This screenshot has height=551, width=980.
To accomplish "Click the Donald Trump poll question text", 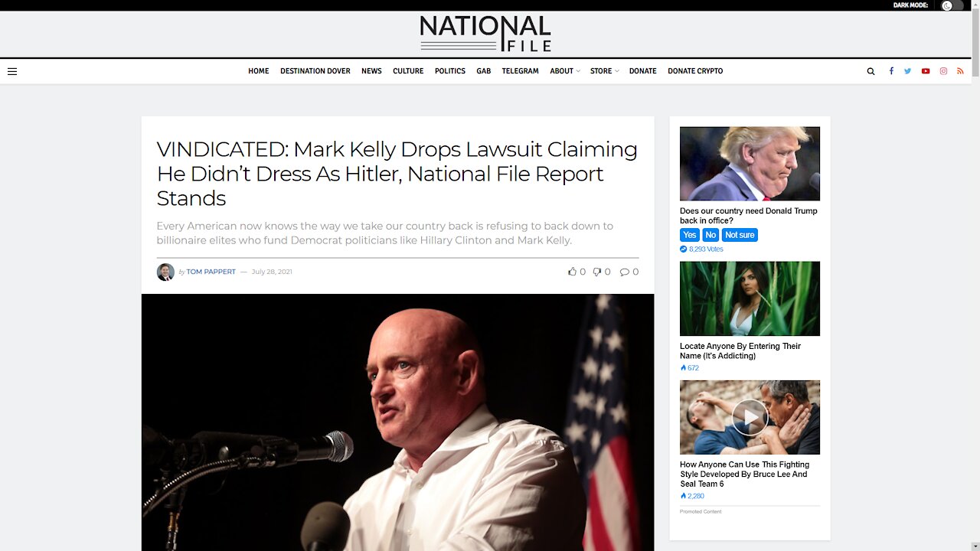I will [x=749, y=216].
